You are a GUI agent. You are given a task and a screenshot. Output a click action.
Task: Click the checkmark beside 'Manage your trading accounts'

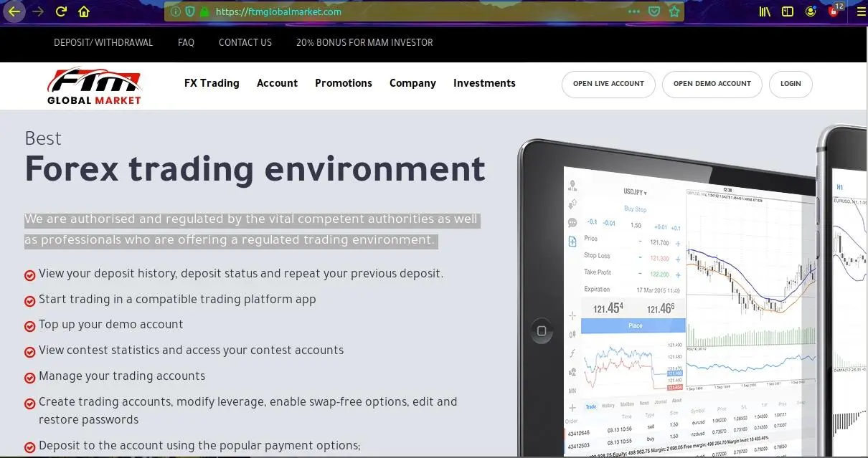pos(30,378)
